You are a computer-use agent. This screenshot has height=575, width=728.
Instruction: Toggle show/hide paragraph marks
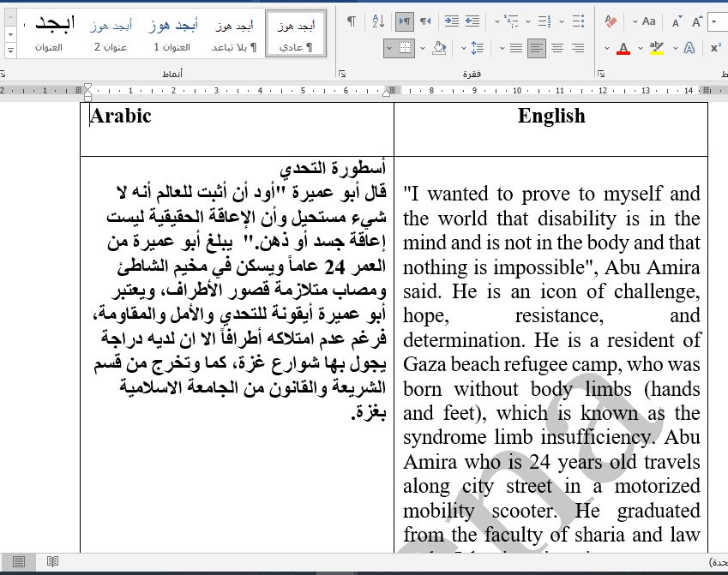(x=352, y=21)
